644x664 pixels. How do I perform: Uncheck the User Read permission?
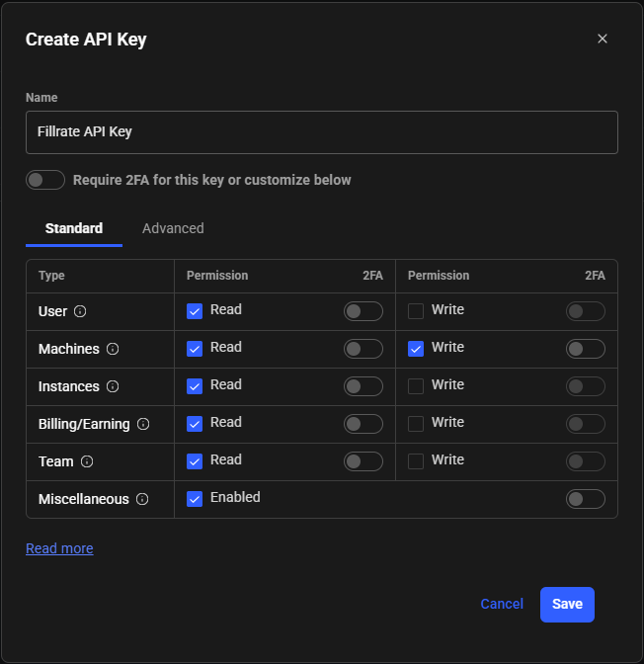click(x=195, y=311)
